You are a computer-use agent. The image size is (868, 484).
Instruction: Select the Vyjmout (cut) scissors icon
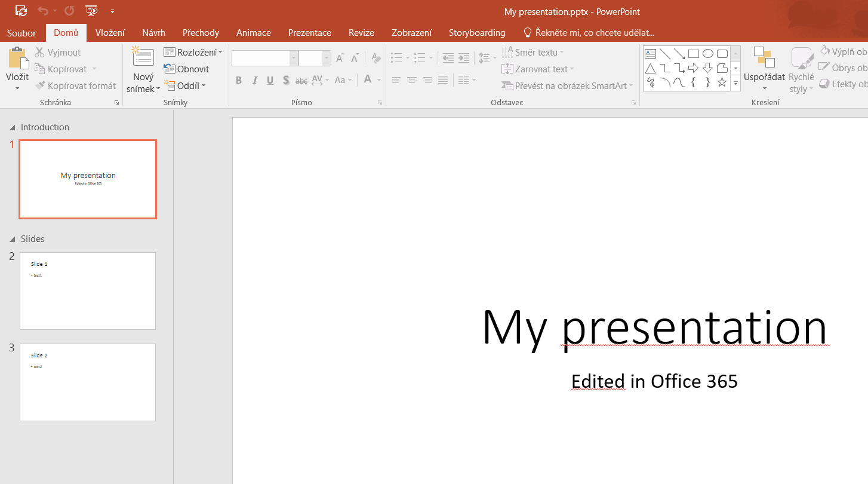[39, 52]
